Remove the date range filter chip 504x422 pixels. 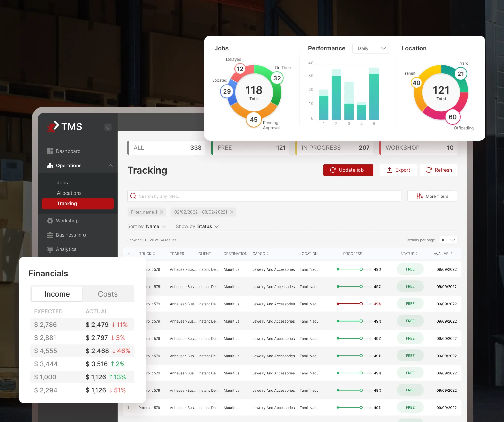click(x=232, y=212)
